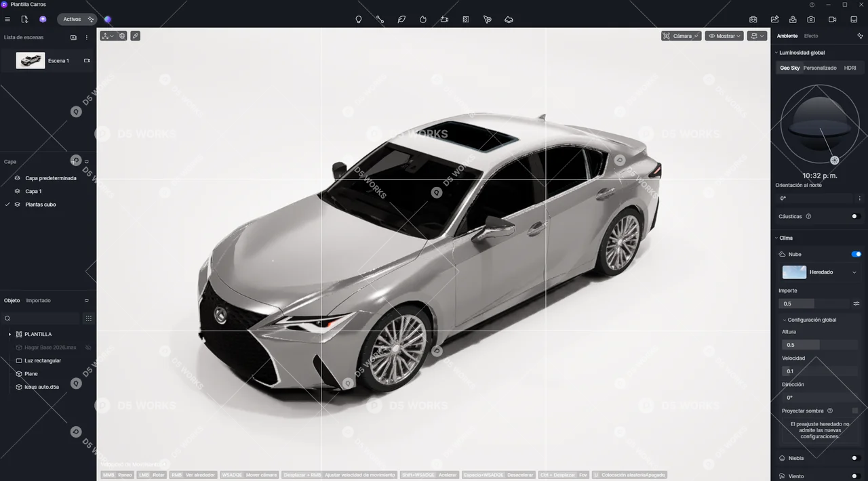Select the Geo Sky tab
868x481 pixels.
tap(789, 68)
